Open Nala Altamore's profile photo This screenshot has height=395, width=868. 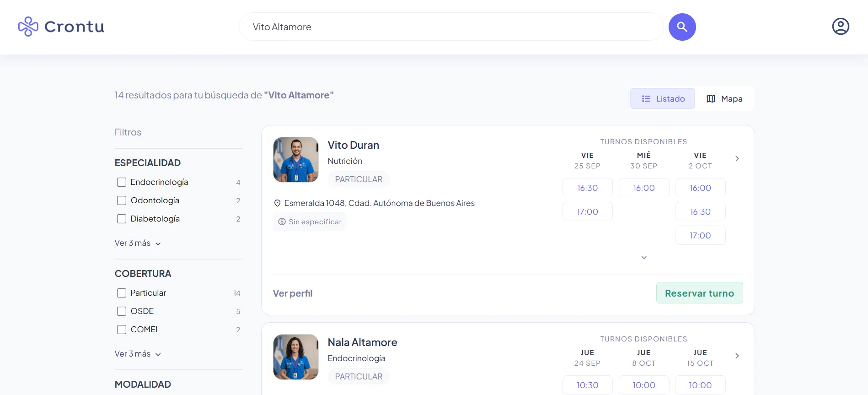(x=296, y=357)
